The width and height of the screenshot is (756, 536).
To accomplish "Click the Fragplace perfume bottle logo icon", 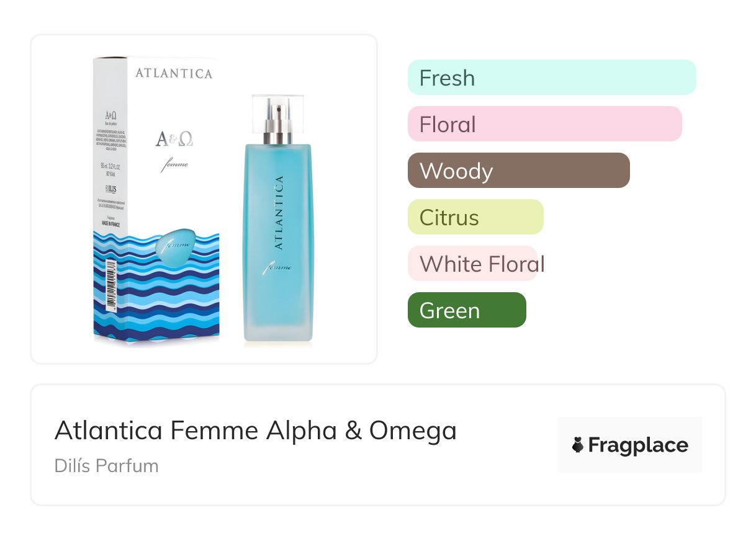I will [578, 445].
